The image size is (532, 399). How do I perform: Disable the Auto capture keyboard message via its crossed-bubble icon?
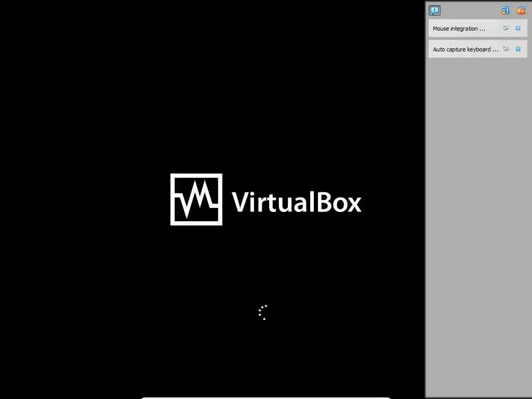pos(506,49)
